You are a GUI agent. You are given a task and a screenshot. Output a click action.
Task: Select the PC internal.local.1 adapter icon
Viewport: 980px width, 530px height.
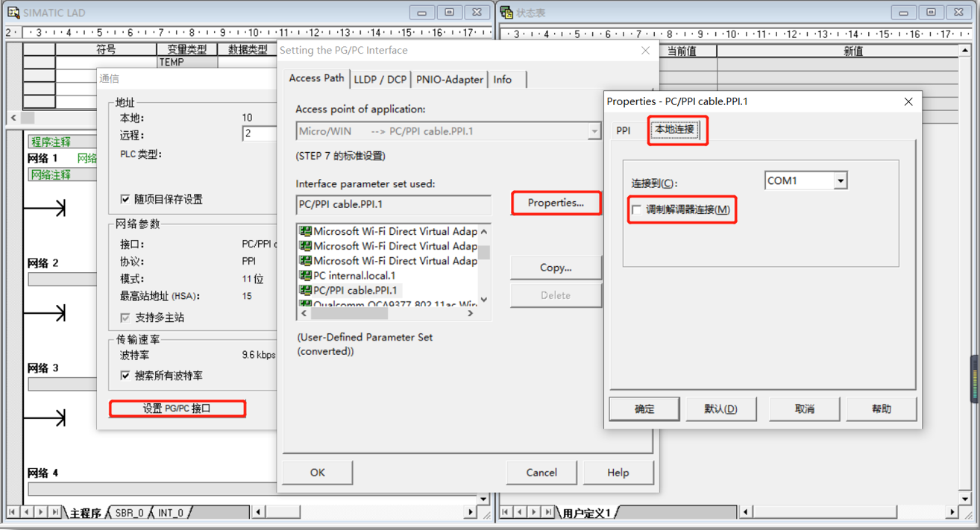[x=305, y=276]
